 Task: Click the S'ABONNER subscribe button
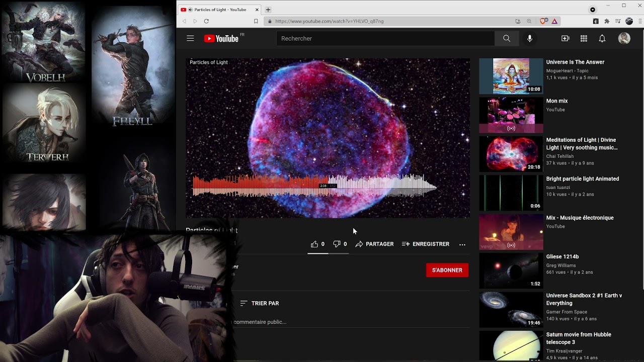coord(447,270)
